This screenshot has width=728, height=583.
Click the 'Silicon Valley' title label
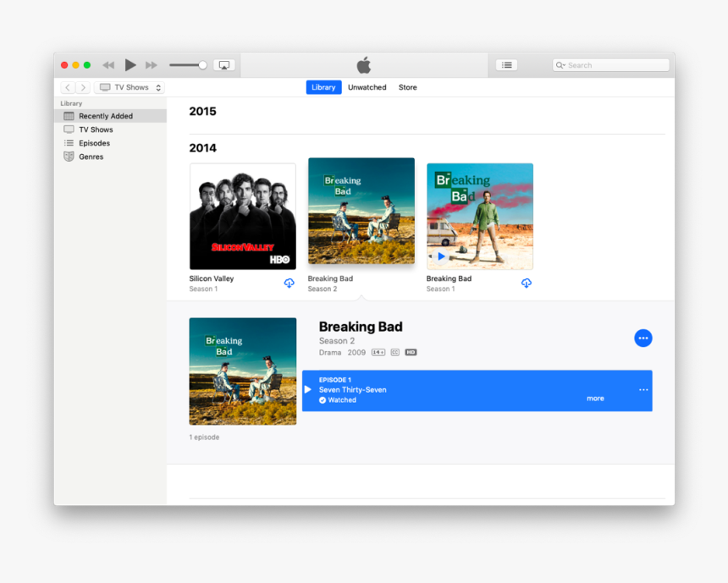coord(212,278)
